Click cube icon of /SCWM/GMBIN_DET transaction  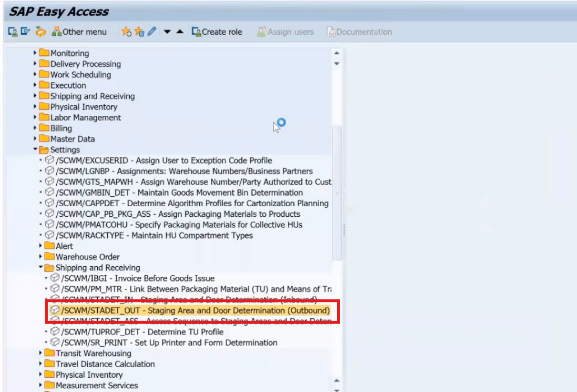tap(49, 192)
